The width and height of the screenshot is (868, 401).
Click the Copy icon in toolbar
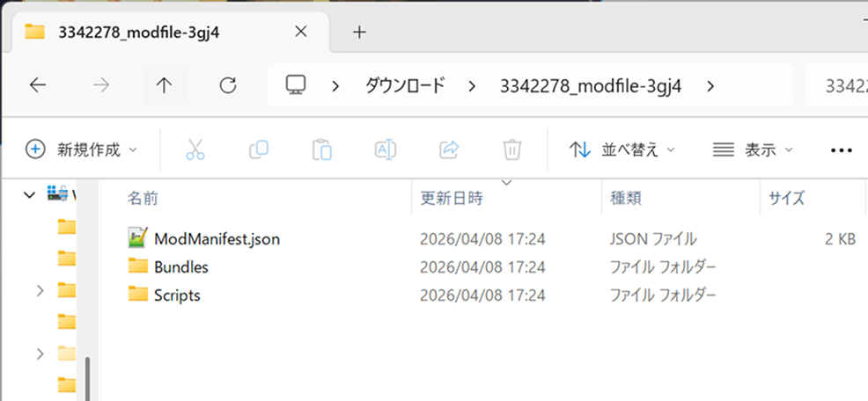pyautogui.click(x=259, y=149)
